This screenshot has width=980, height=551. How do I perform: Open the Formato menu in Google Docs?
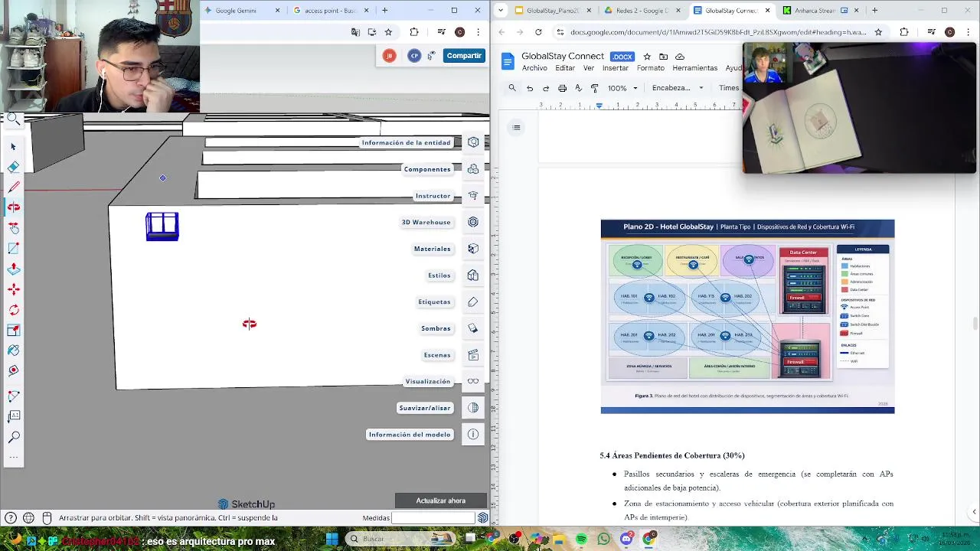coord(651,68)
